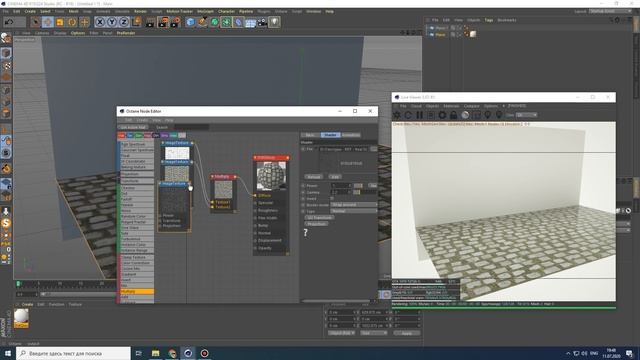640x360 pixels.
Task: Switch to the Basic tab
Action: pyautogui.click(x=310, y=135)
